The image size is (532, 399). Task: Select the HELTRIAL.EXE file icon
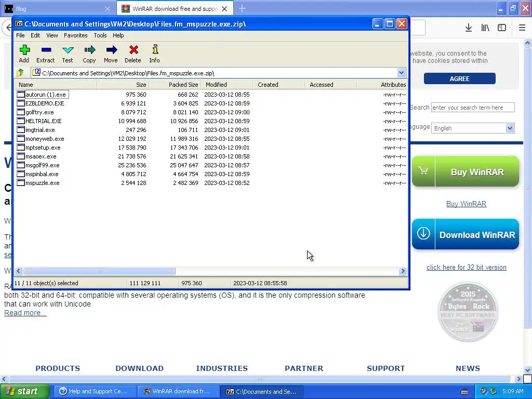[21, 121]
